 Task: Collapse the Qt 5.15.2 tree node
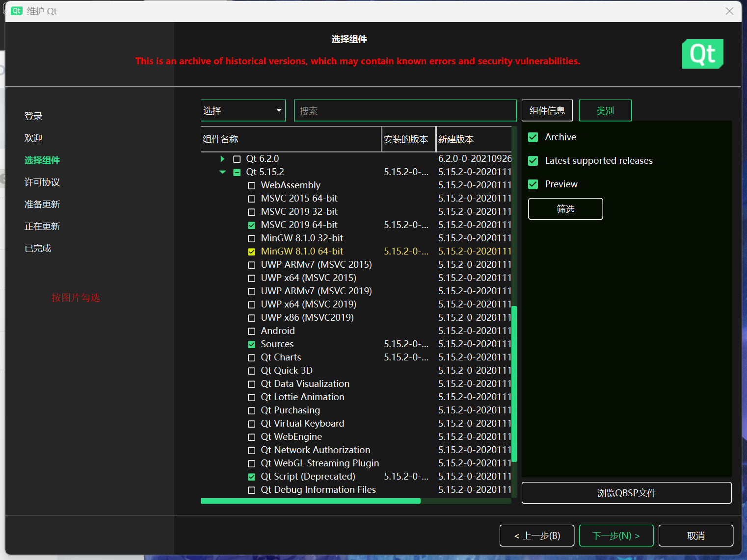(222, 172)
